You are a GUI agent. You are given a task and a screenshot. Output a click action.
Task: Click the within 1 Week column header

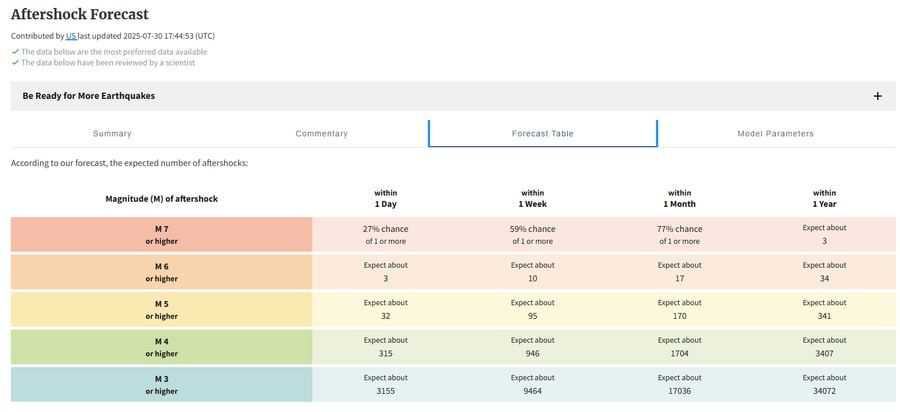[532, 198]
